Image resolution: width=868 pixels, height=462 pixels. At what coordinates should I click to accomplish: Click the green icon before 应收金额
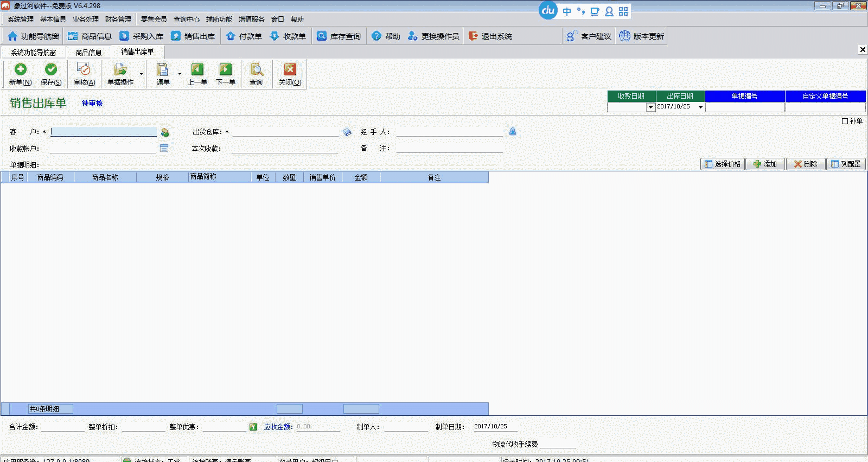pos(253,427)
